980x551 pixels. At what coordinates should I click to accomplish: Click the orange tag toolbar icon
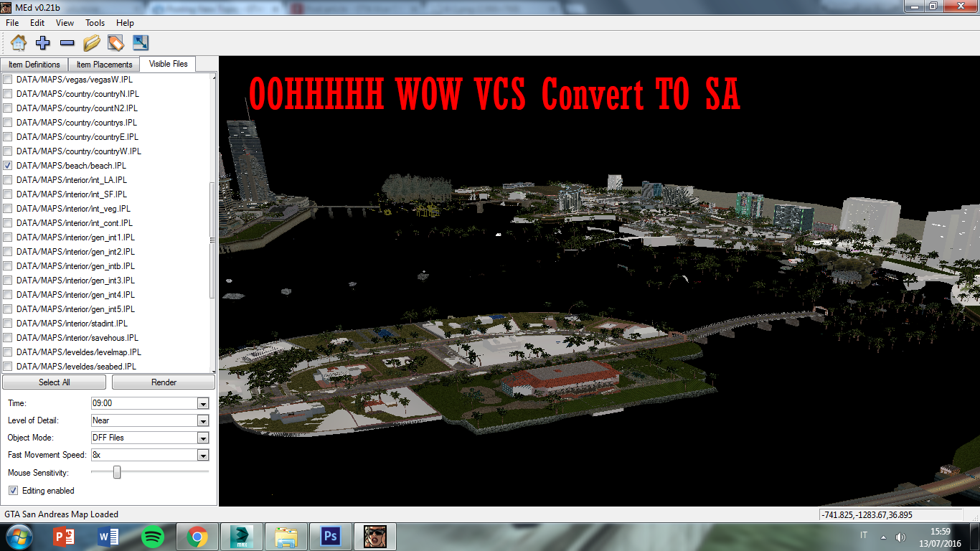pyautogui.click(x=116, y=42)
